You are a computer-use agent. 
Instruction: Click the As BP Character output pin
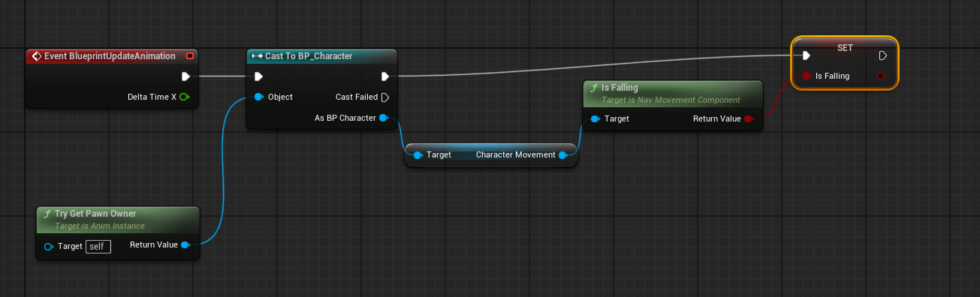point(384,118)
